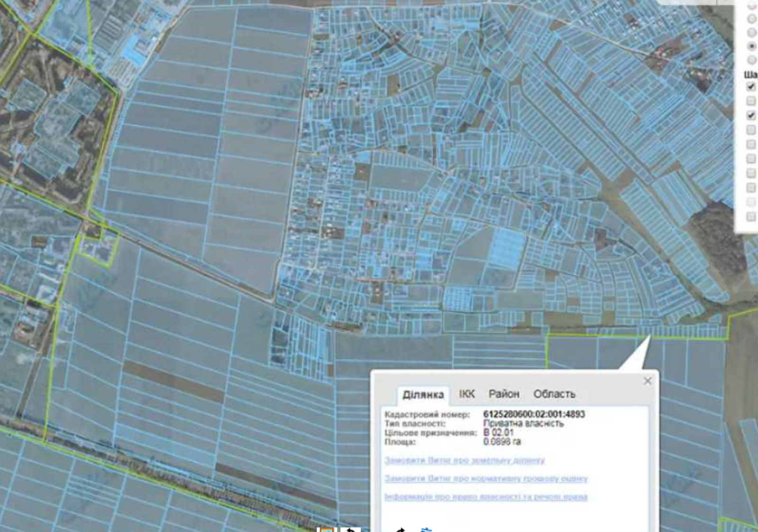Viewport: 758px width, 532px height.
Task: Open the second link about normative monetary valuation
Action: [486, 478]
